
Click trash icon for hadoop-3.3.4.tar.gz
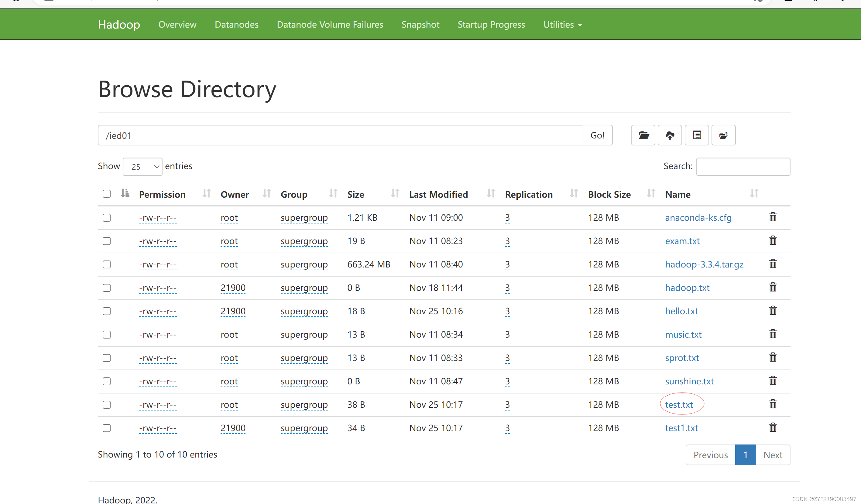(x=773, y=264)
